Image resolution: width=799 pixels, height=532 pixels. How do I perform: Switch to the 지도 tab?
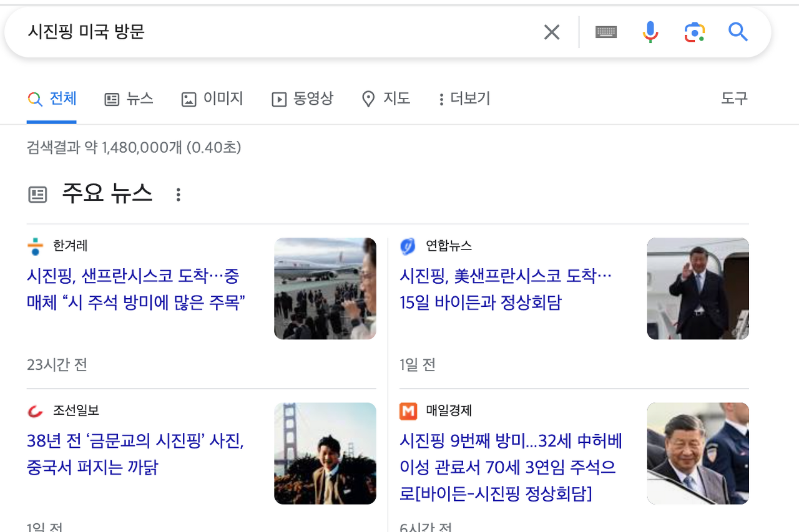[386, 99]
